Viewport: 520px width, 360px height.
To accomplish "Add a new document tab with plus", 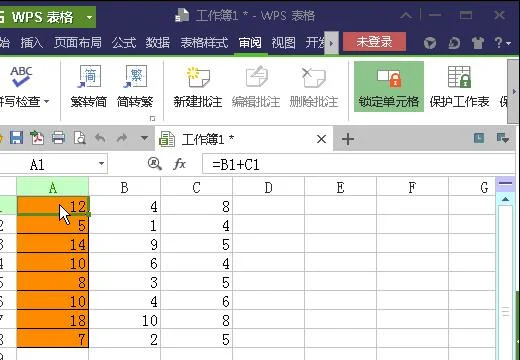I will click(348, 139).
